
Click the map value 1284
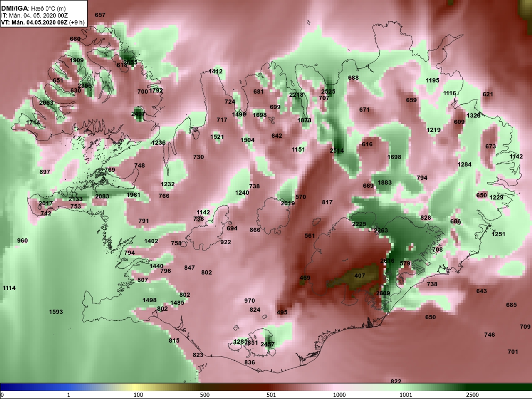point(464,164)
